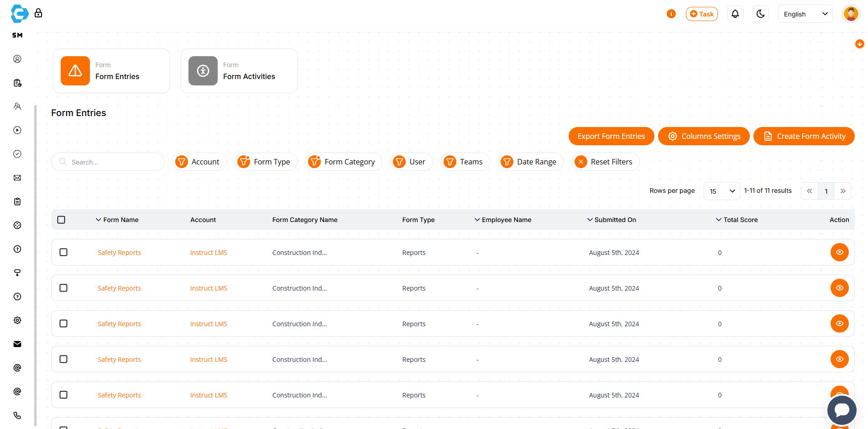Image resolution: width=868 pixels, height=429 pixels.
Task: Check the select-all header checkbox
Action: (61, 220)
